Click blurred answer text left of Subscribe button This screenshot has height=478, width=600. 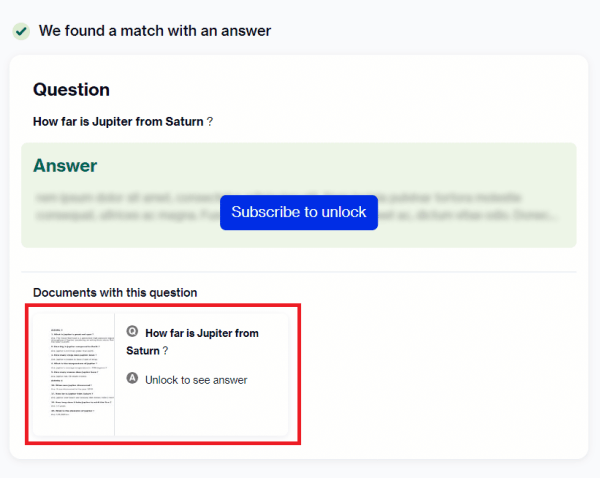(127, 207)
